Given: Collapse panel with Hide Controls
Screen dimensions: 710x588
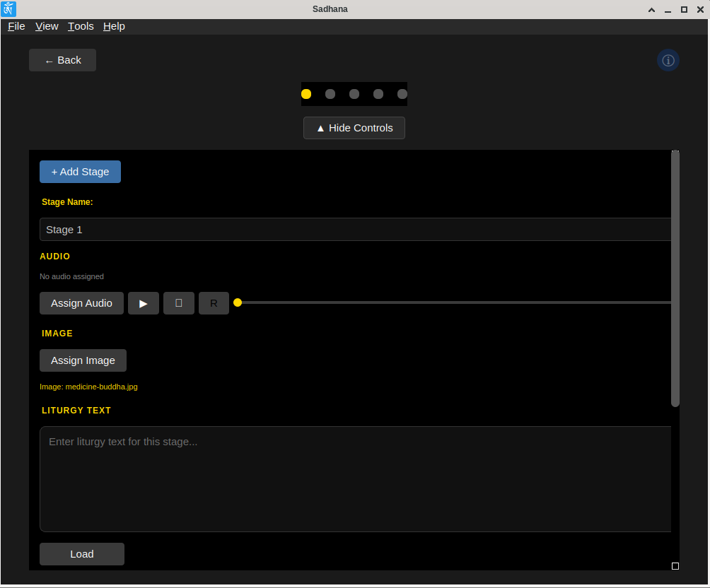Looking at the screenshot, I should pyautogui.click(x=354, y=128).
